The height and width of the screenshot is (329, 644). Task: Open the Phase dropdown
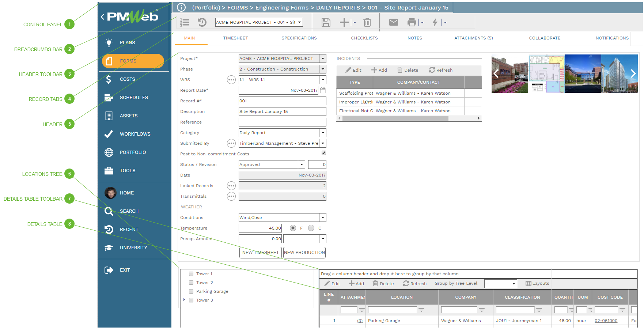[x=323, y=69]
